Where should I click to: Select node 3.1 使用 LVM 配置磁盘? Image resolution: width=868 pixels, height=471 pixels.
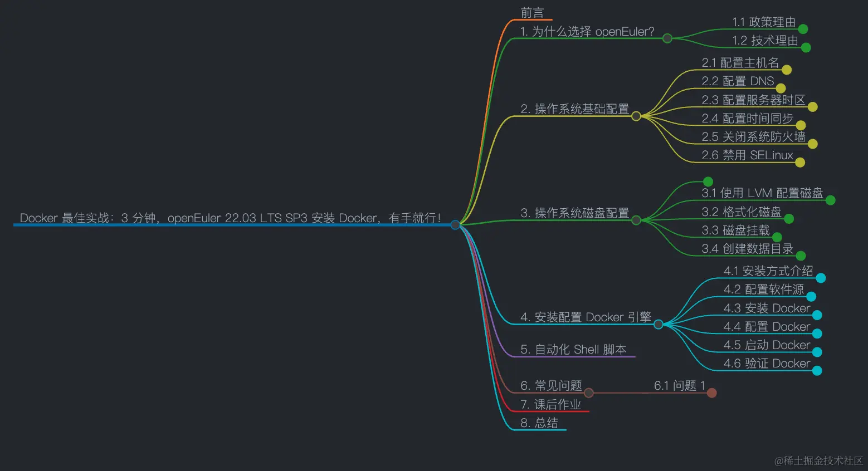(762, 193)
